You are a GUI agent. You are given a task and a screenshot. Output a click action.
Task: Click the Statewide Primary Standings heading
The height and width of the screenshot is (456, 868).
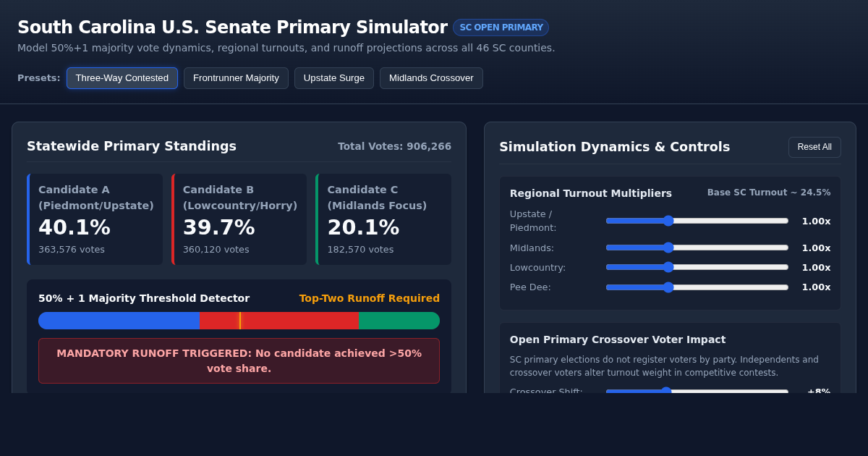(x=132, y=146)
